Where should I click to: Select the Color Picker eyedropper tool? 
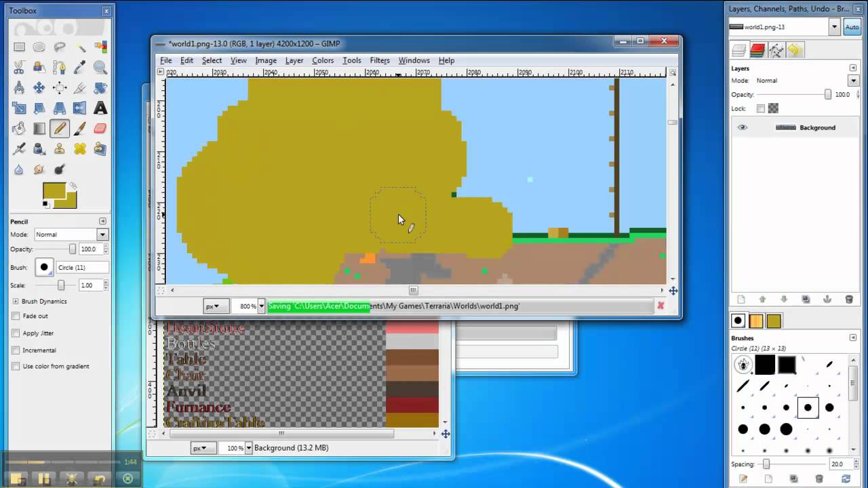80,68
